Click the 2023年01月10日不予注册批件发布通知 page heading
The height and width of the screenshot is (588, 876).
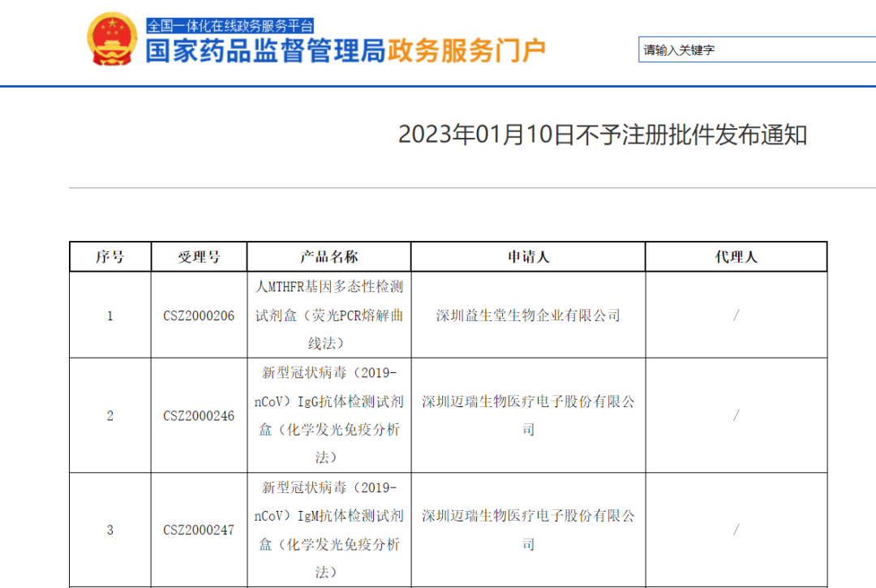coord(602,135)
